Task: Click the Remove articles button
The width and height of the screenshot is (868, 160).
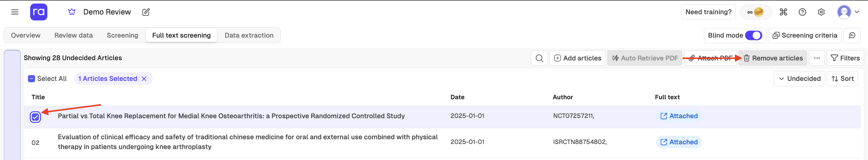Action: click(773, 58)
